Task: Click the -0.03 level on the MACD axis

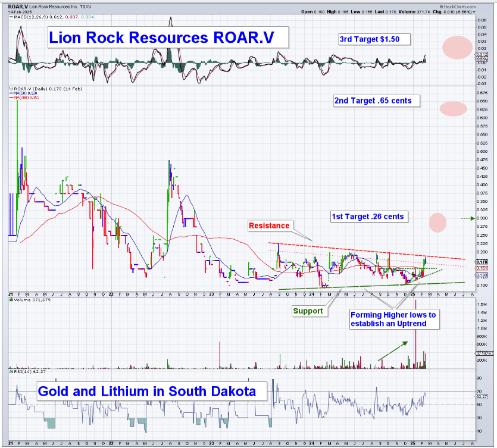Action: pyautogui.click(x=482, y=84)
